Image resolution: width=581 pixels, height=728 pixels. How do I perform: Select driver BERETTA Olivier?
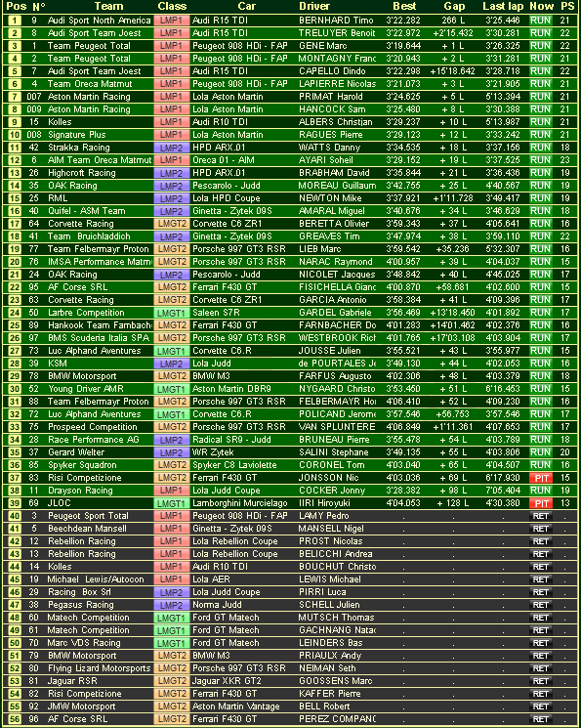pos(334,224)
